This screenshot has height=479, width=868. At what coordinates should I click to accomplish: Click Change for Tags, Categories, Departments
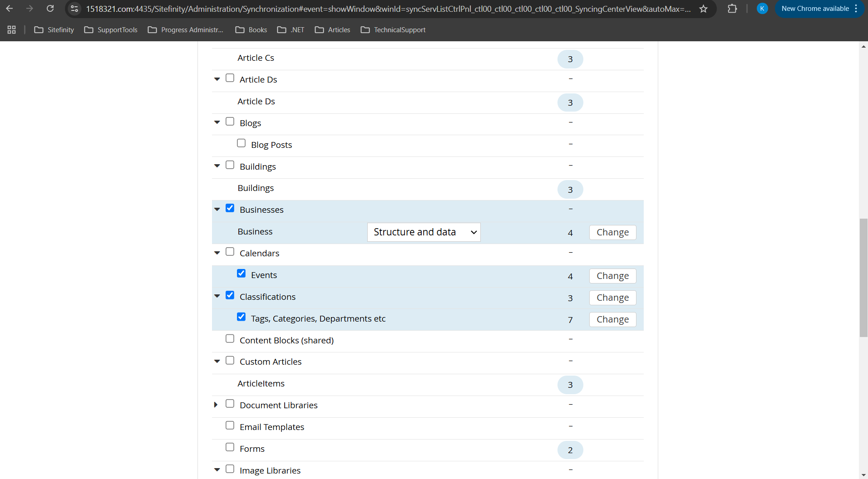pyautogui.click(x=612, y=319)
